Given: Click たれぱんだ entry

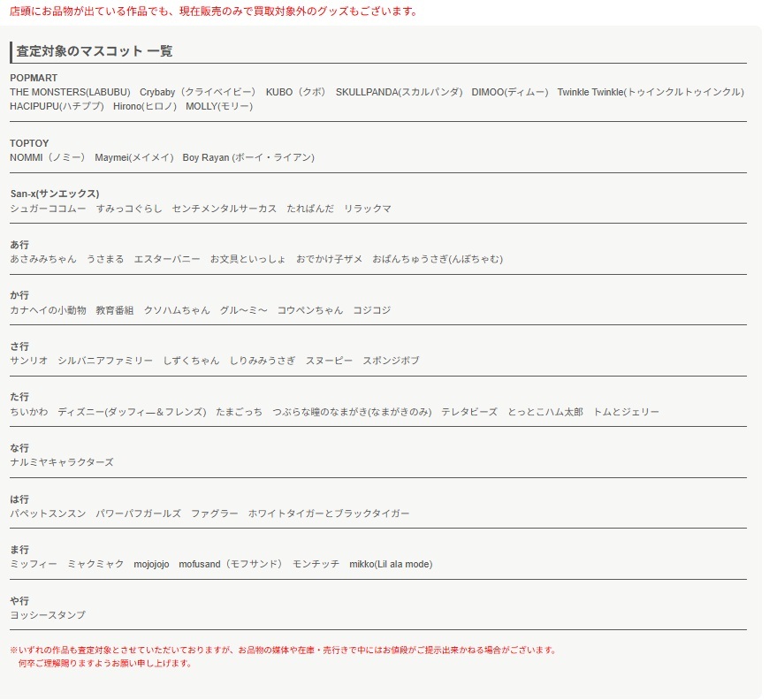Looking at the screenshot, I should click(x=310, y=209).
